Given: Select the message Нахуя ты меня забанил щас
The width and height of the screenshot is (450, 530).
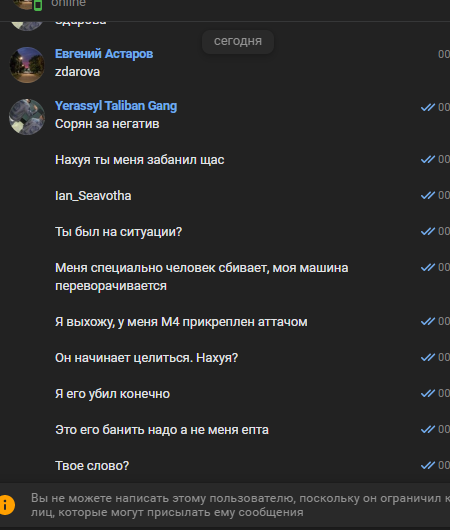Looking at the screenshot, I should [140, 160].
